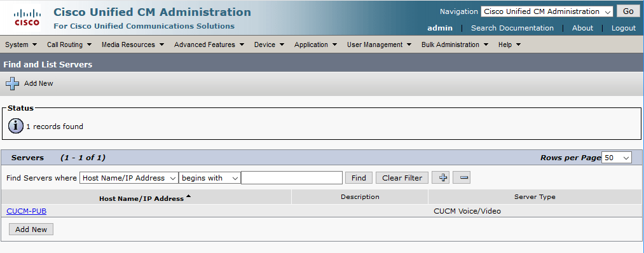Open the Device menu
This screenshot has height=253, width=644.
(x=269, y=44)
